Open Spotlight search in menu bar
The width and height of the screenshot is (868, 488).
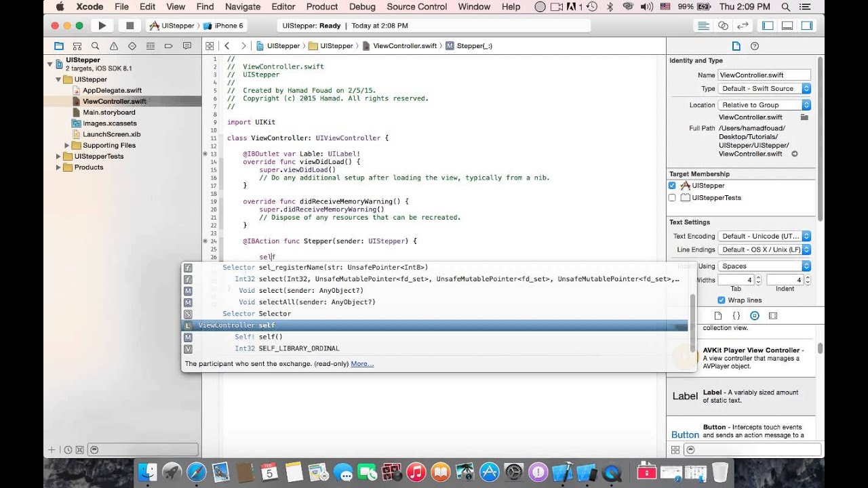[787, 7]
